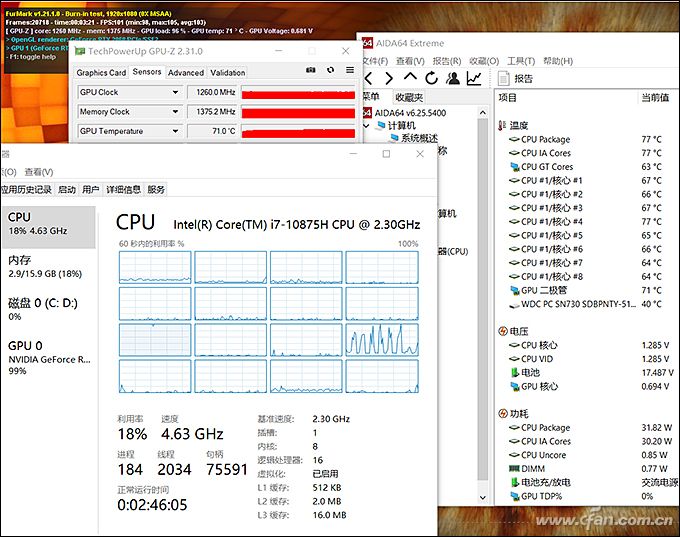This screenshot has width=680, height=537.
Task: Click the AIDA64 up arrow icon
Action: [410, 77]
